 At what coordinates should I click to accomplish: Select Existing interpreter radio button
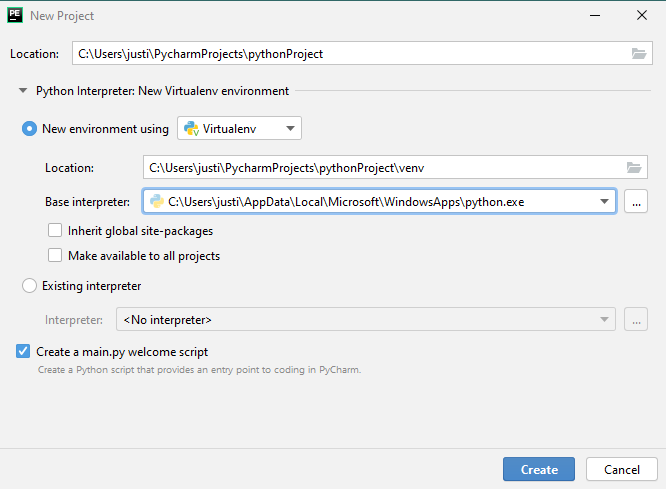click(x=29, y=285)
